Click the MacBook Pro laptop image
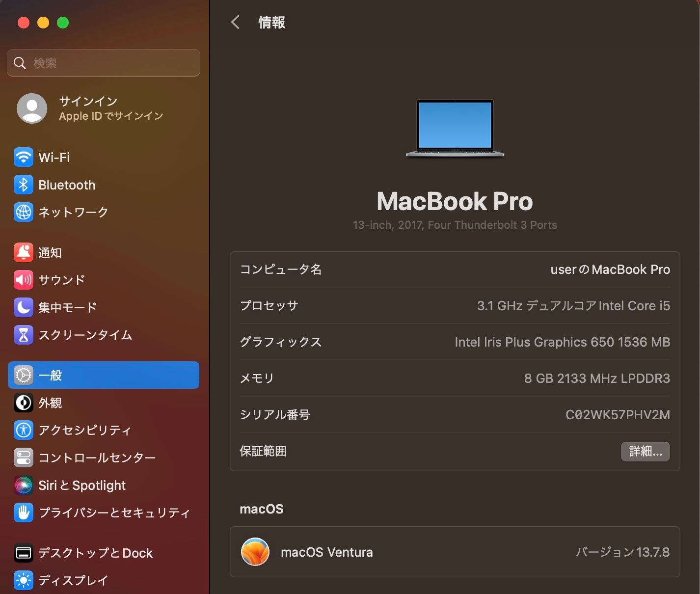Image resolution: width=700 pixels, height=594 pixels. coord(455,129)
